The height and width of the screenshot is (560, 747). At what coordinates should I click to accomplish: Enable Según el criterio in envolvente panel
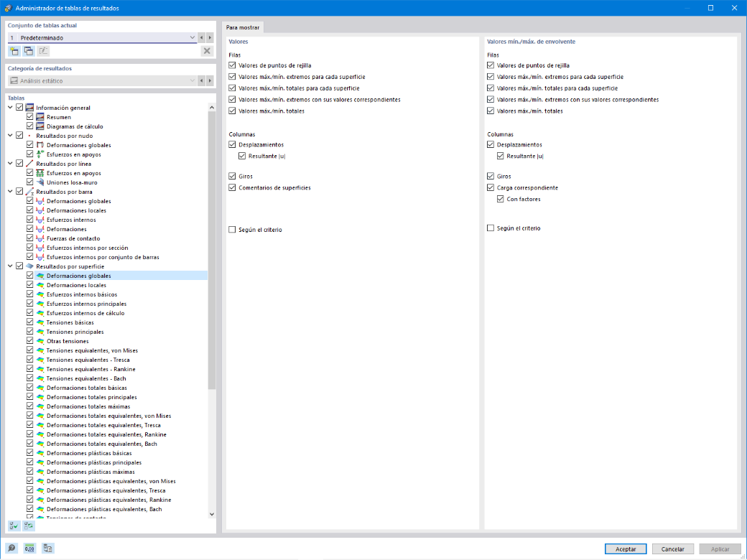(x=491, y=228)
